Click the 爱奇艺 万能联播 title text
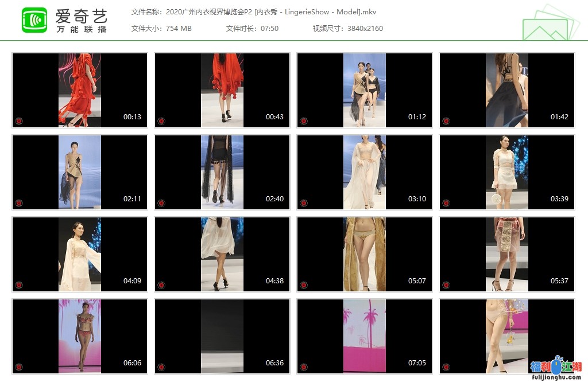Viewport: 588px width, 386px height. click(x=81, y=21)
